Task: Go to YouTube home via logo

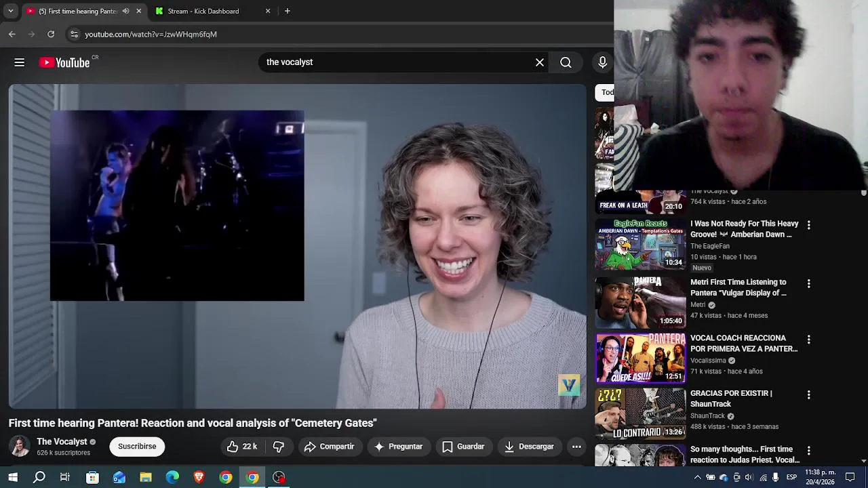Action: point(64,62)
